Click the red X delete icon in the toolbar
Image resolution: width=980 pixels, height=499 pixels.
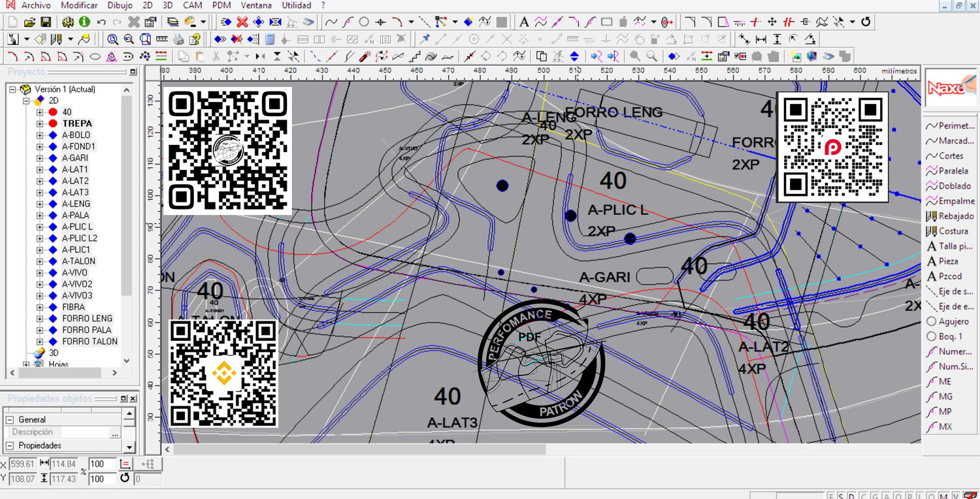pyautogui.click(x=242, y=22)
